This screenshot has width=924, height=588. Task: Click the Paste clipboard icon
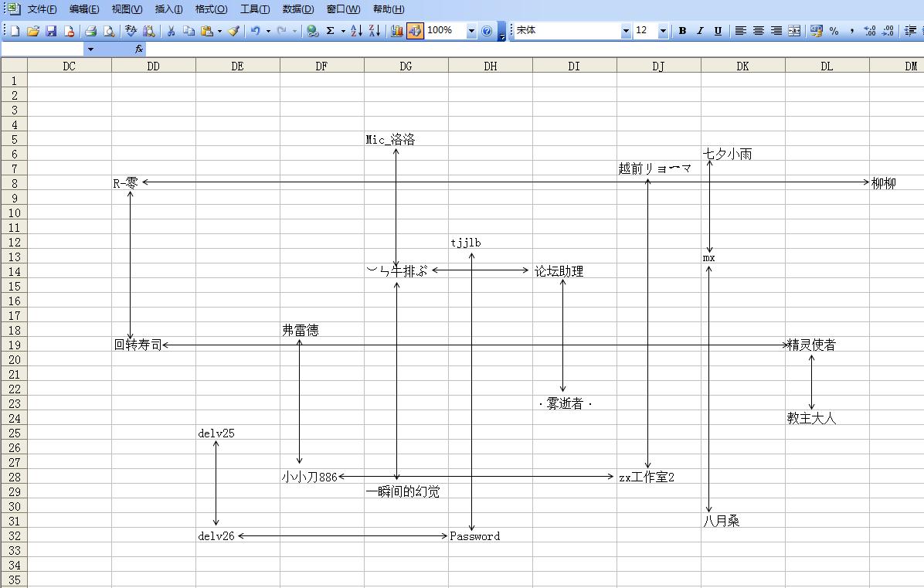tap(206, 31)
